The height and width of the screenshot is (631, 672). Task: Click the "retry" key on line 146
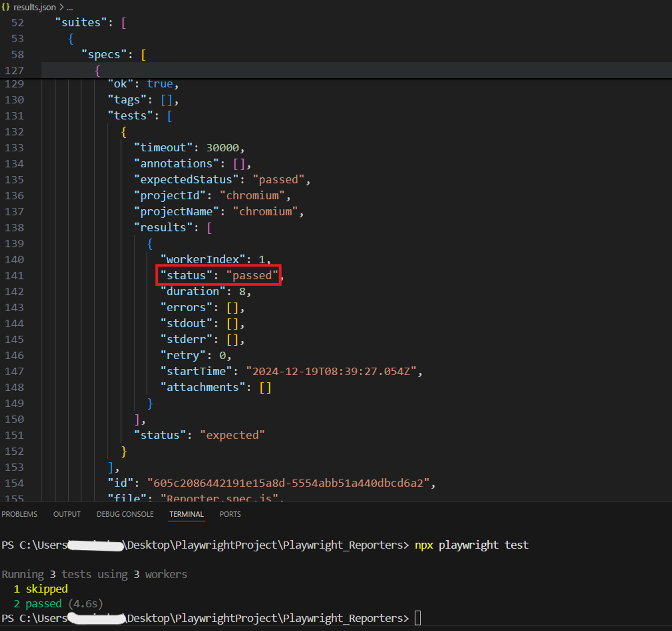point(183,355)
